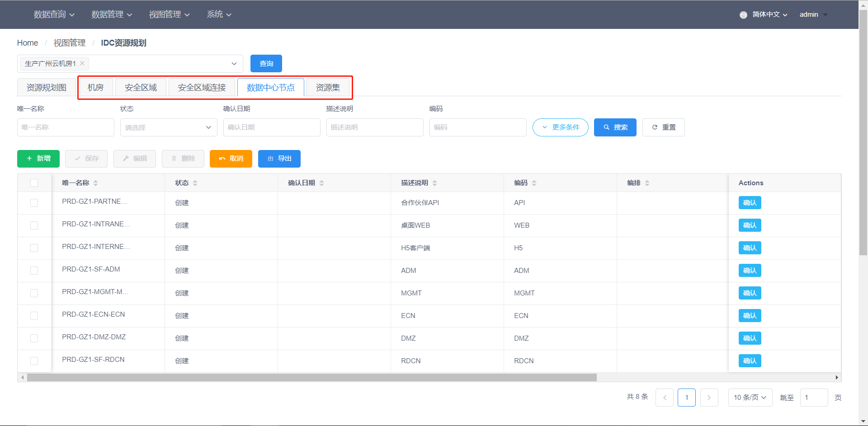Image resolution: width=868 pixels, height=426 pixels.
Task: Sort by 描述说明 column arrows
Action: (x=434, y=183)
